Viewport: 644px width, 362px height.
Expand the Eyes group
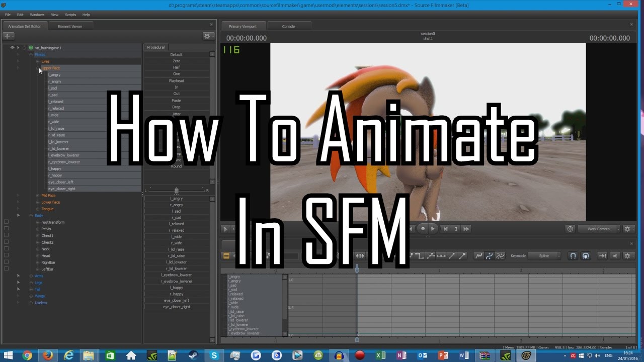[x=38, y=61]
